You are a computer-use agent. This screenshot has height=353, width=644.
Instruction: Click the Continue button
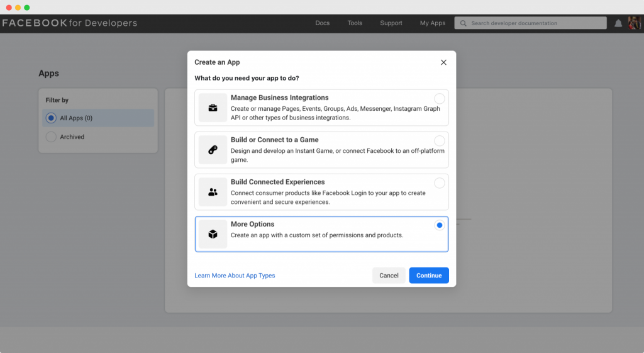click(429, 276)
